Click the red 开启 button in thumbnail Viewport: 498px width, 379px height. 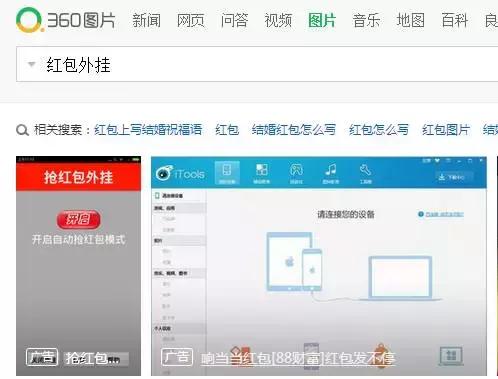[78, 219]
